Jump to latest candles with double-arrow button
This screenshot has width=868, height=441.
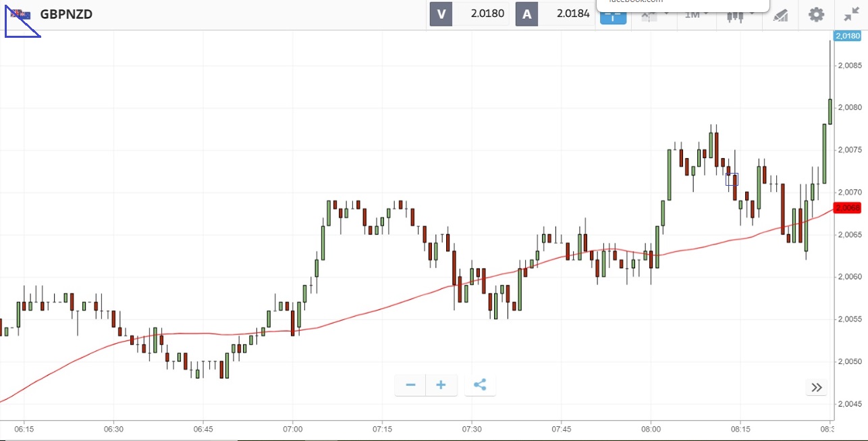click(816, 387)
